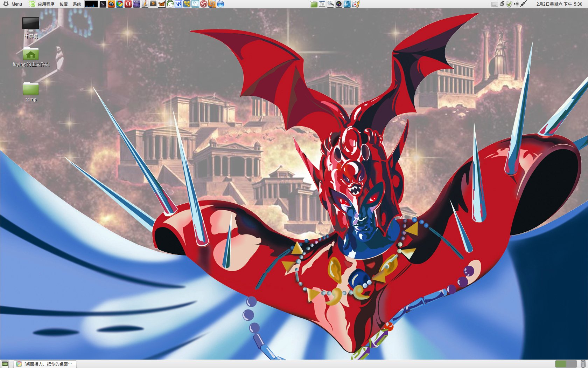Click the network connection plug tray icon
The height and width of the screenshot is (368, 588).
[x=523, y=4]
